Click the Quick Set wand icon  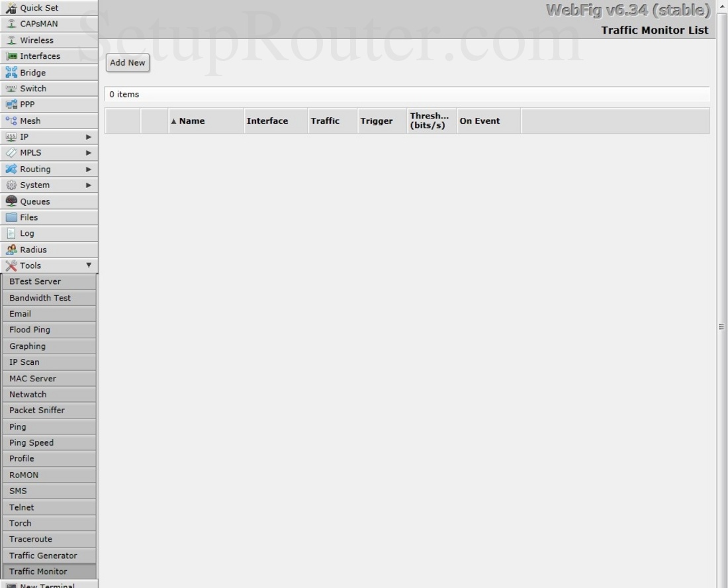[x=11, y=8]
